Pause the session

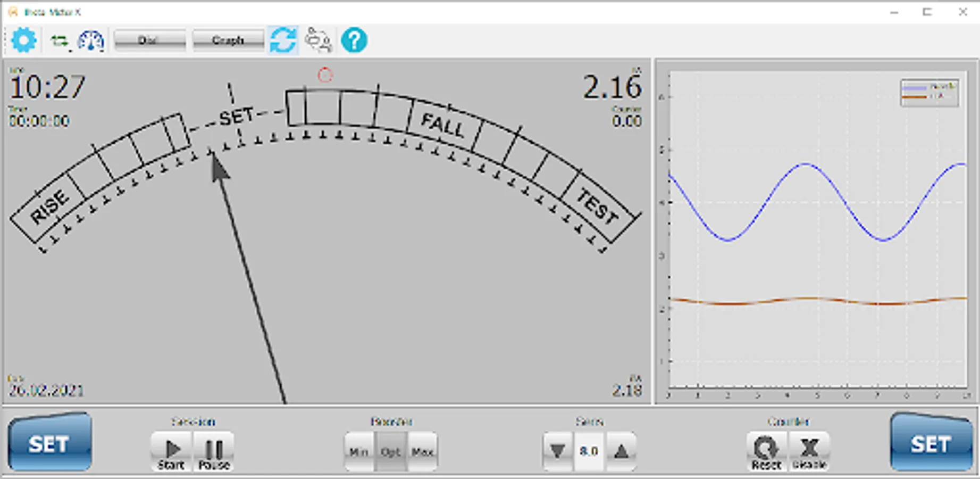[214, 452]
